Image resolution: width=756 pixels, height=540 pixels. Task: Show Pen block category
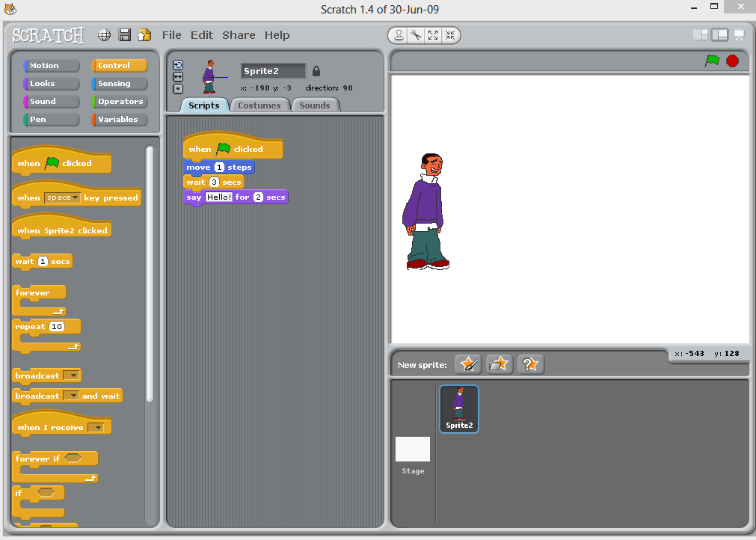click(x=51, y=119)
